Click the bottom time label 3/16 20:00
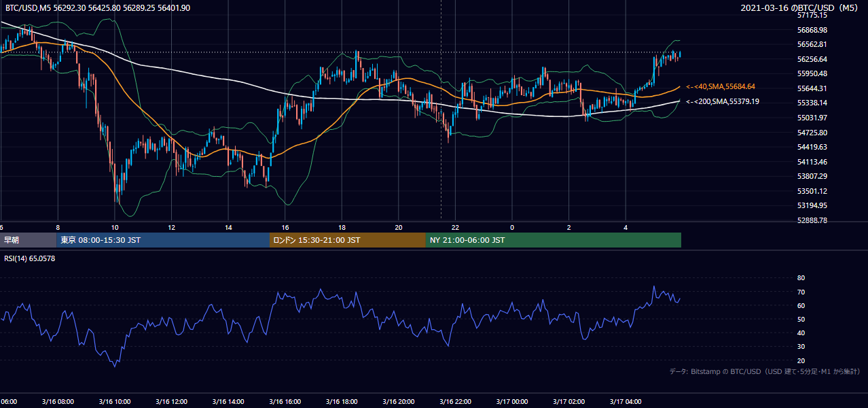This screenshot has width=868, height=408. (399, 402)
